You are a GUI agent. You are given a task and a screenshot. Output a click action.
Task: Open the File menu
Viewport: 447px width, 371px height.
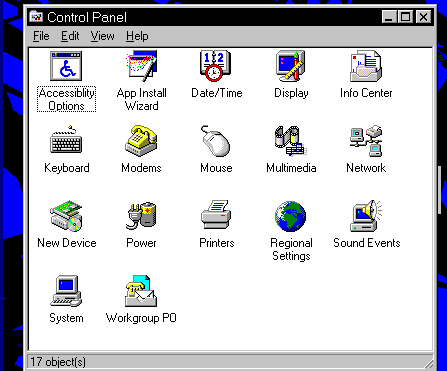click(41, 36)
